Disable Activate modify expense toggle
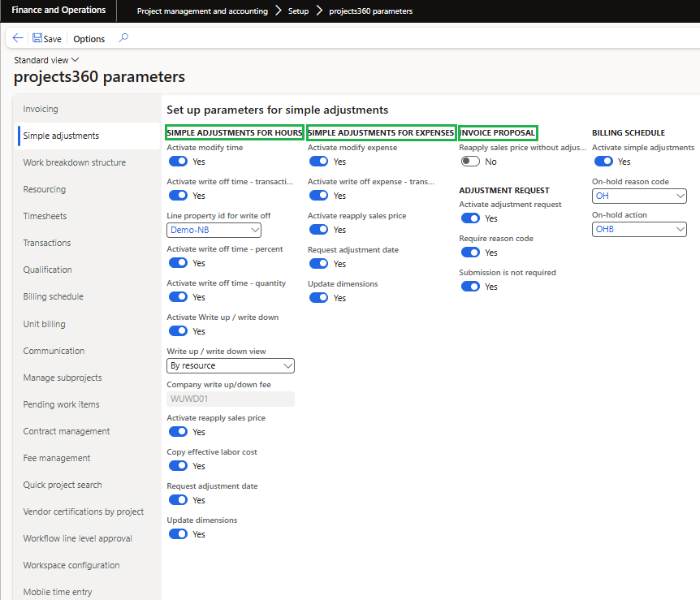 coord(319,162)
